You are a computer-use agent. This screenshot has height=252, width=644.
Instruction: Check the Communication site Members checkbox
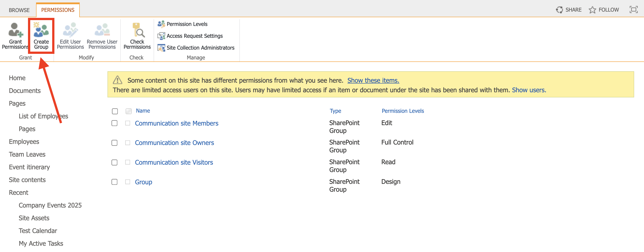[114, 123]
